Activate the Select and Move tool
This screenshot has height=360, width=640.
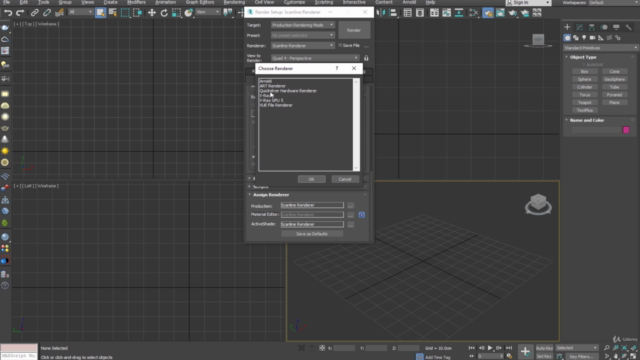coord(152,13)
